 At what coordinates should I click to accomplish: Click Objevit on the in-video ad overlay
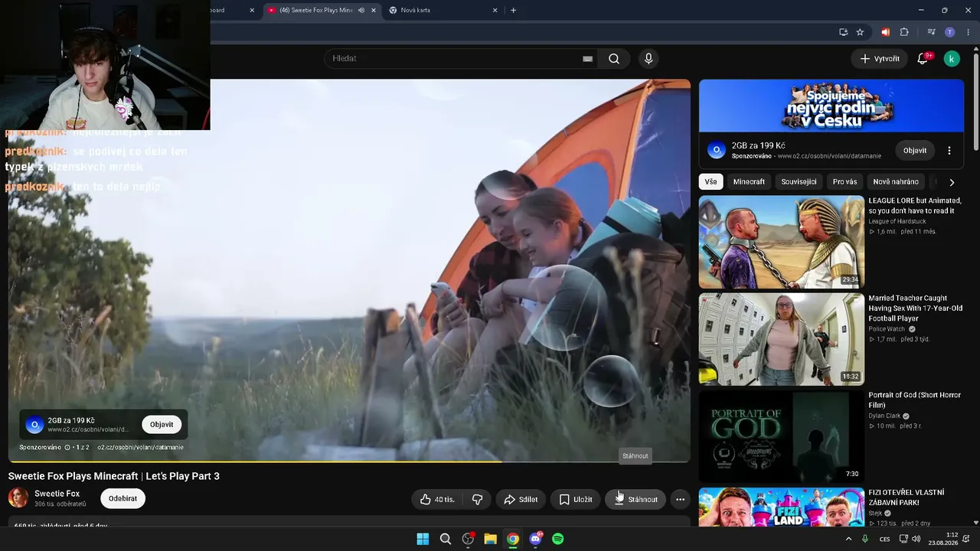tap(162, 425)
